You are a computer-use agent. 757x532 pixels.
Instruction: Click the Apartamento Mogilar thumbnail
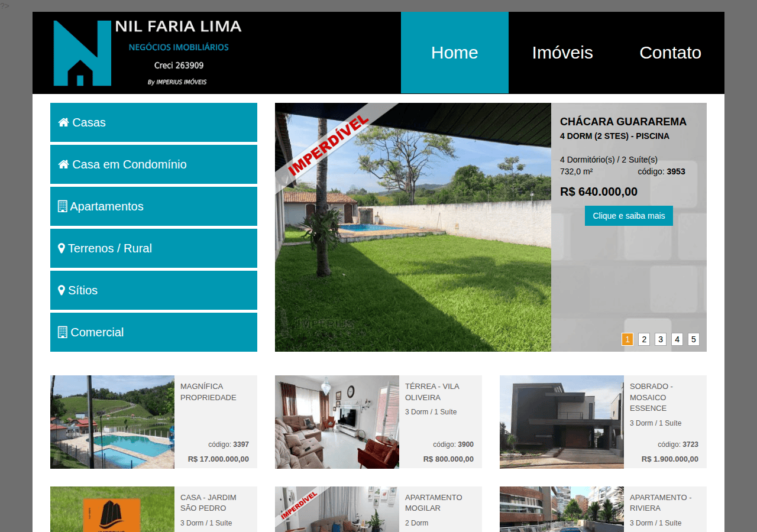pos(337,509)
